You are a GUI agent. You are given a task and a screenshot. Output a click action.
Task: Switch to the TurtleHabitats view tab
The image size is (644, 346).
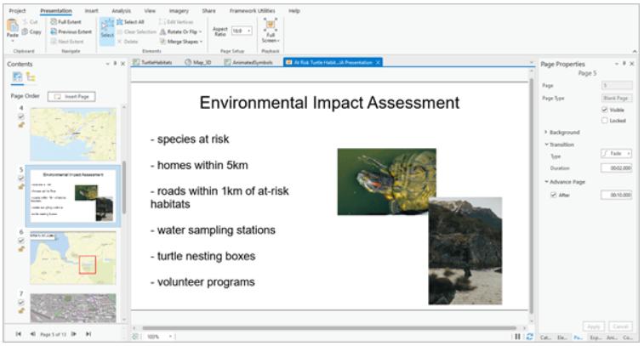tap(152, 62)
